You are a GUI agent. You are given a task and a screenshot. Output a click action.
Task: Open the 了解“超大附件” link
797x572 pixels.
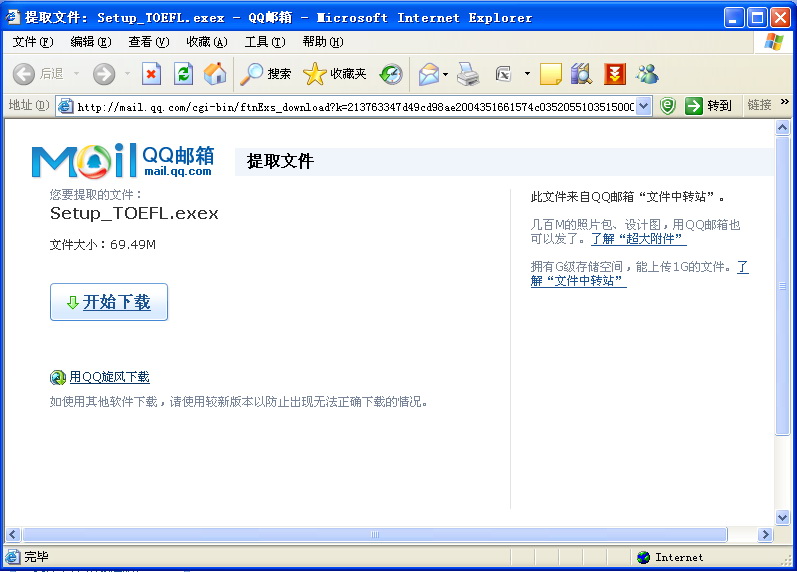(638, 239)
